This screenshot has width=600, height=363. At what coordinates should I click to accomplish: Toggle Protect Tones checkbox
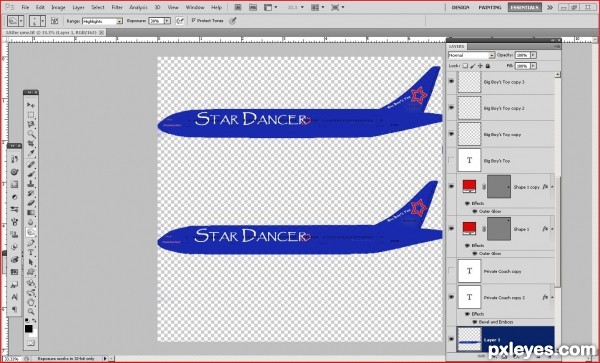(x=194, y=20)
